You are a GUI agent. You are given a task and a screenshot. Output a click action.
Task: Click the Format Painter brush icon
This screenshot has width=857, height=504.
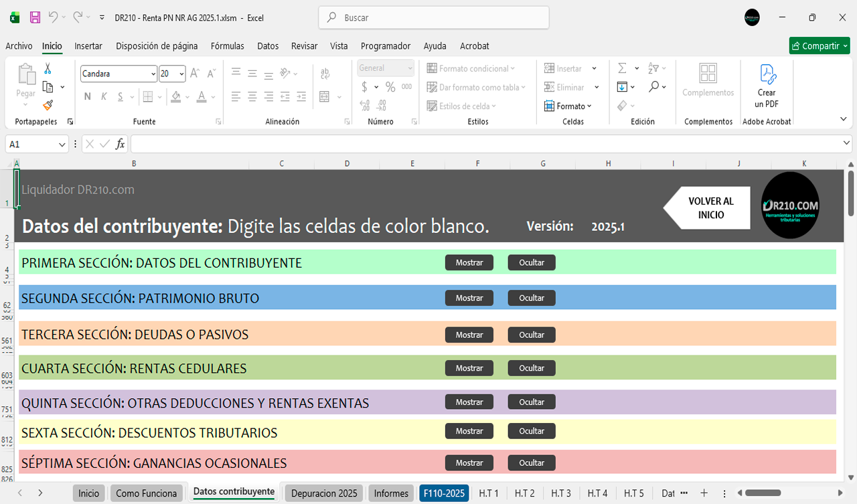click(48, 105)
